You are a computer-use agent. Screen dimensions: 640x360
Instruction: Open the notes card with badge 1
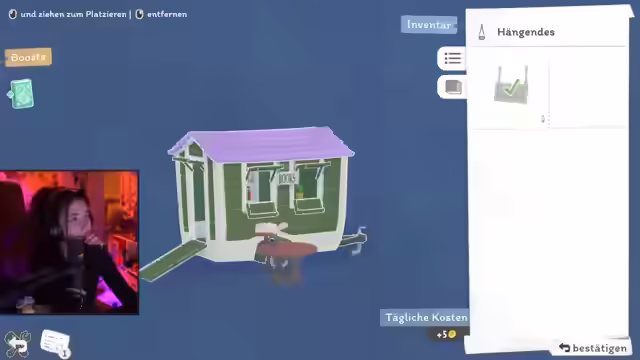[56, 343]
